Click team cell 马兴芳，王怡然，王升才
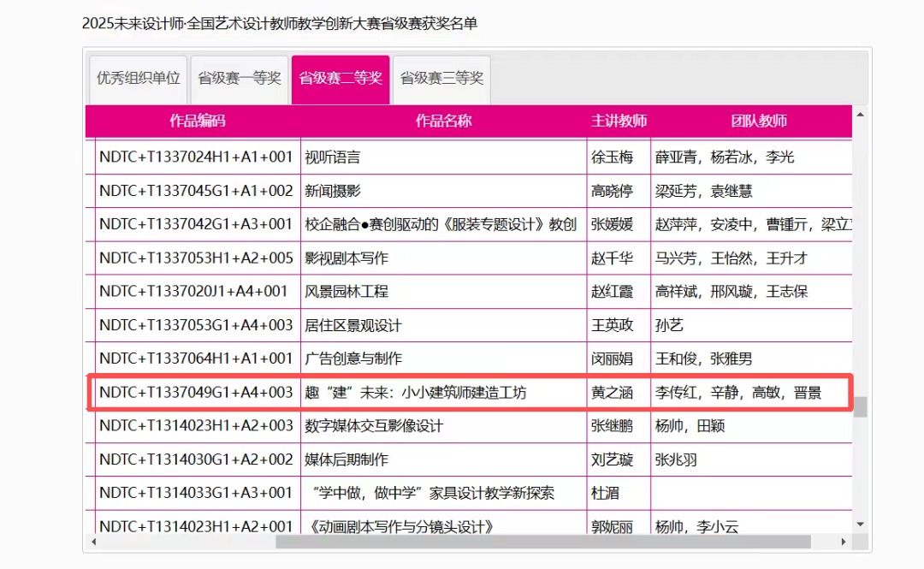924x569 pixels. click(731, 258)
